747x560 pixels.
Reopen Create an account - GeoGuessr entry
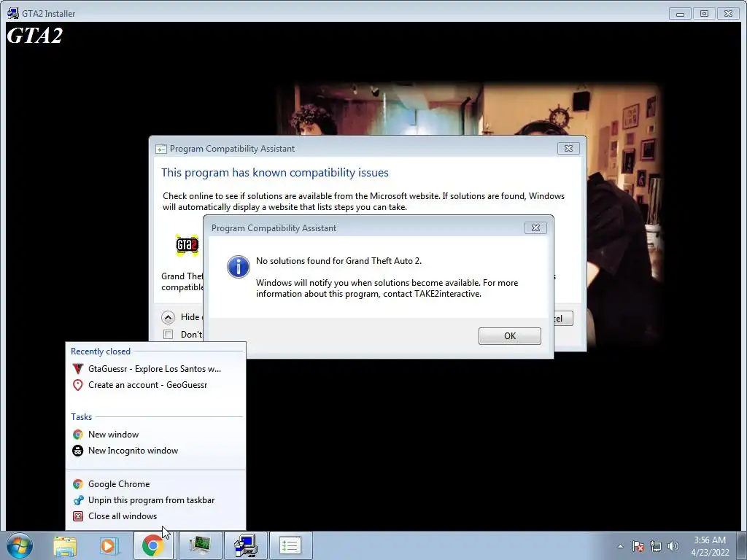tap(147, 385)
